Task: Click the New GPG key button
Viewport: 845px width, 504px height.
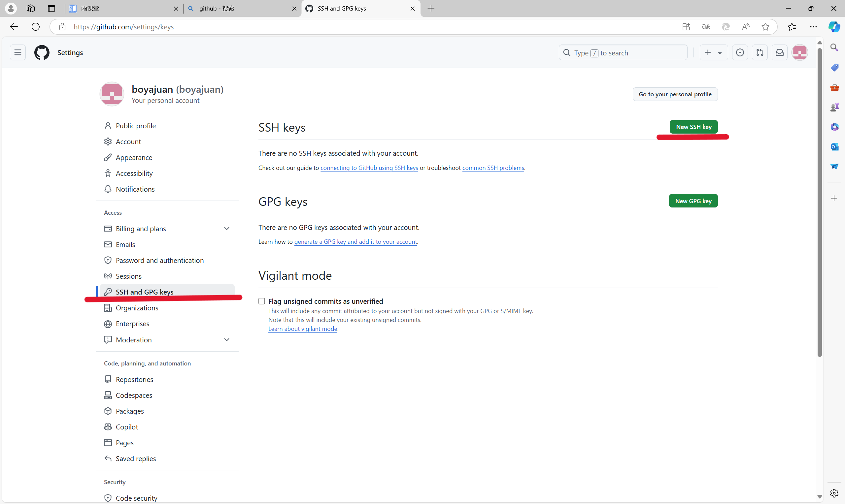Action: 693,201
